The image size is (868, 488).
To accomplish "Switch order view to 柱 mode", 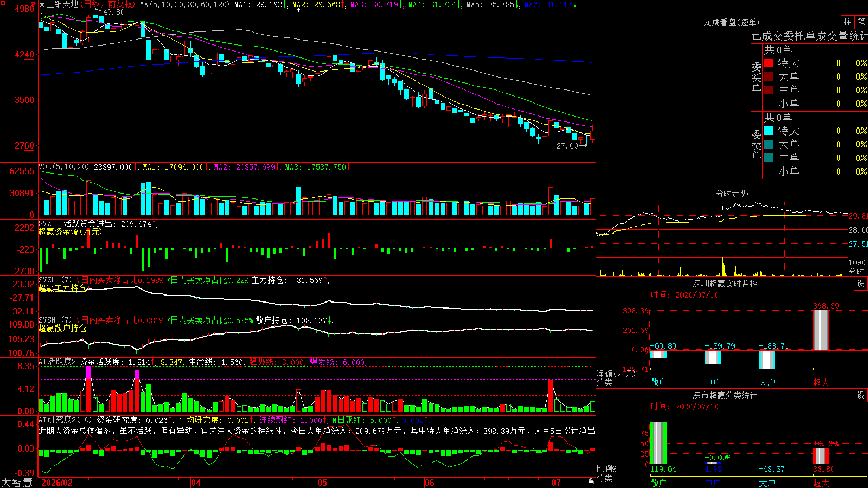I will 847,22.
